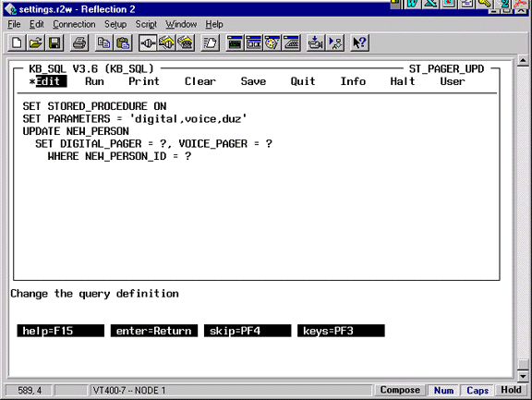Click the vertical scrollbar thumb
The width and height of the screenshot is (532, 400).
[x=523, y=365]
